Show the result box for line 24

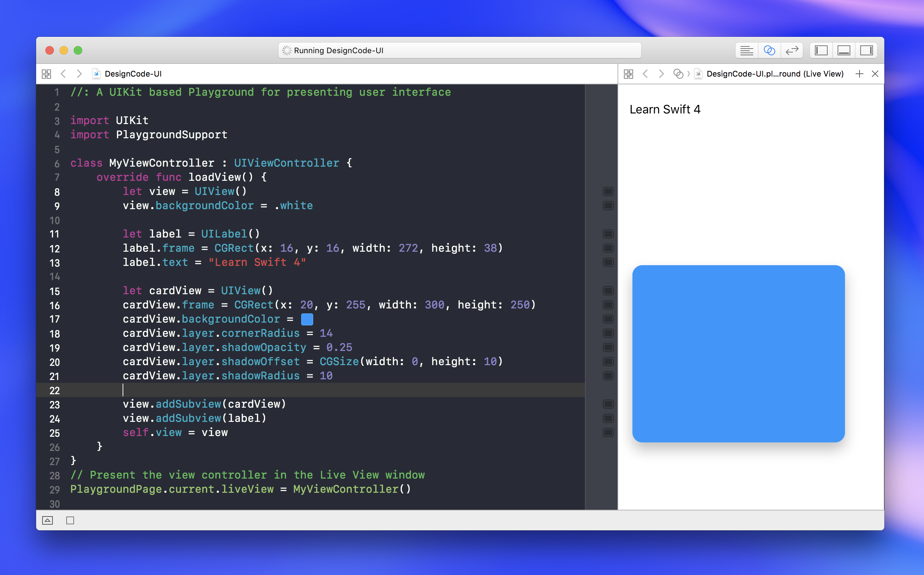pyautogui.click(x=608, y=418)
